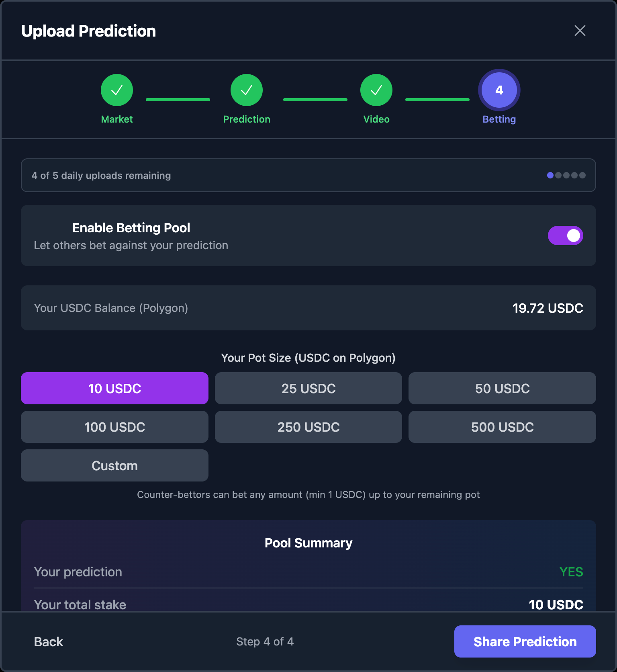Select the 25 USDC pot size
The image size is (617, 672).
pyautogui.click(x=308, y=388)
